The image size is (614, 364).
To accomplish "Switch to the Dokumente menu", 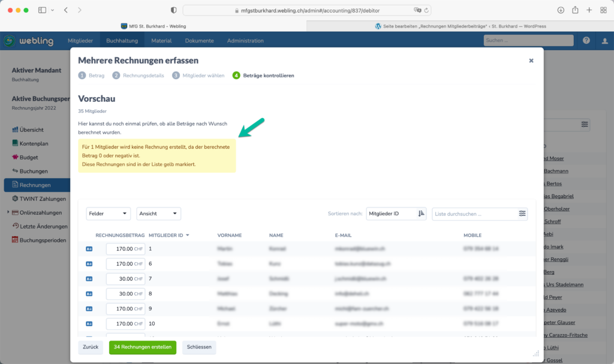I will pyautogui.click(x=199, y=41).
